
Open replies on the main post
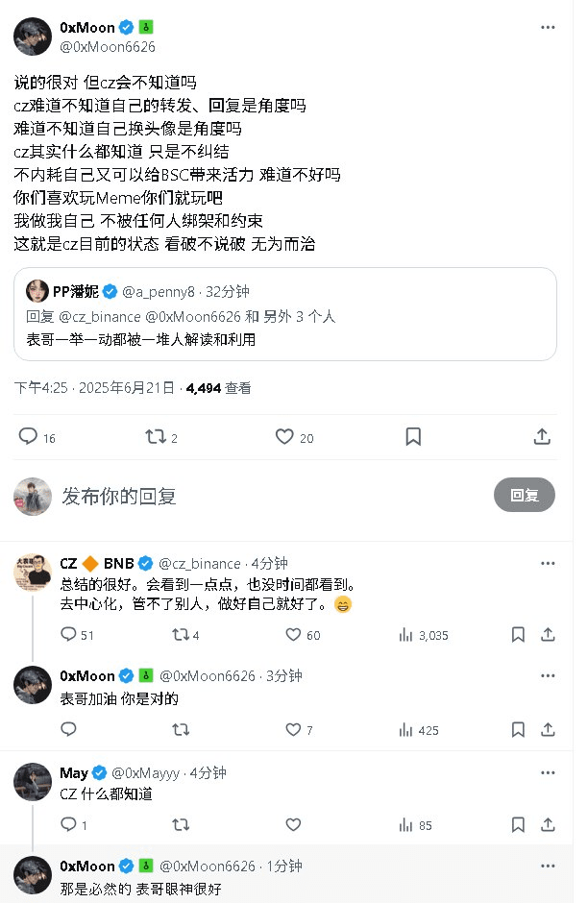click(28, 437)
